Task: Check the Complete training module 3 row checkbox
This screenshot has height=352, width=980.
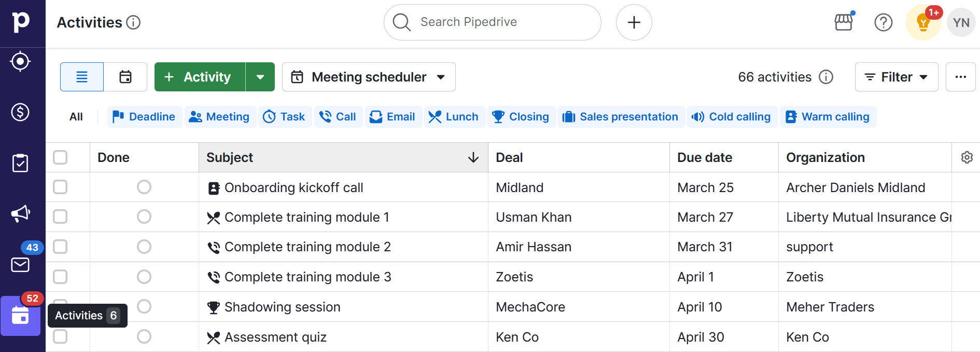Action: (x=60, y=277)
